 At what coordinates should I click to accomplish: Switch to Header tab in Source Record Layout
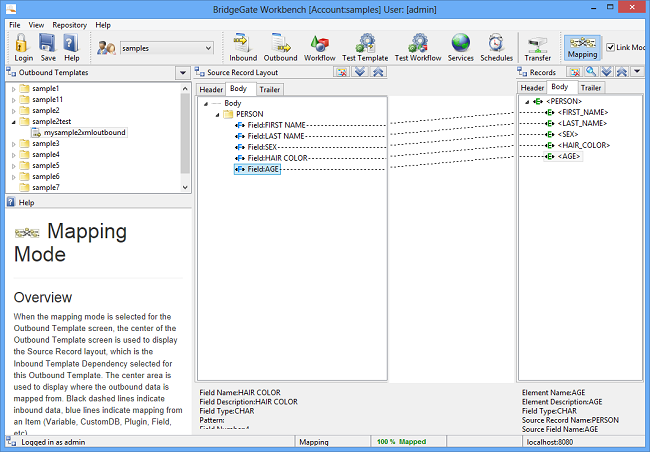[211, 90]
